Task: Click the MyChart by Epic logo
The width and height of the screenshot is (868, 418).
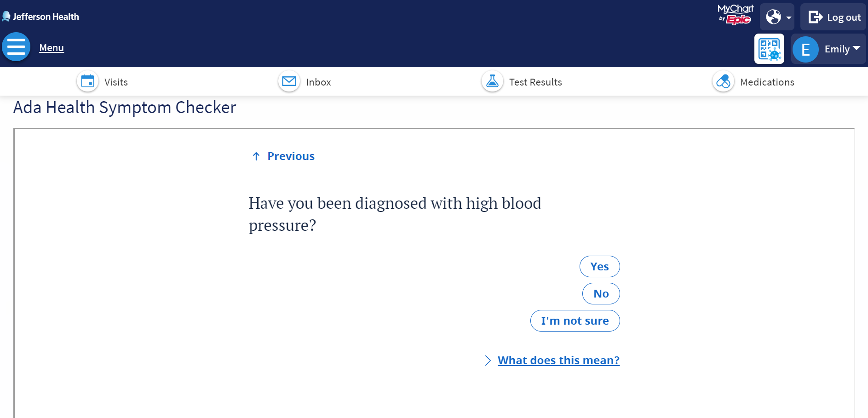Action: coord(735,14)
